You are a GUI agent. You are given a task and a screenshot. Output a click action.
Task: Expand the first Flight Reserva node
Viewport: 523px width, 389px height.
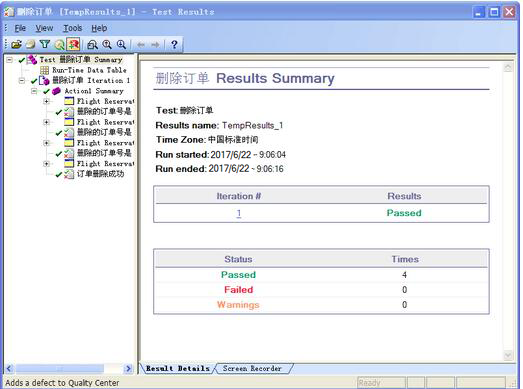pyautogui.click(x=47, y=101)
